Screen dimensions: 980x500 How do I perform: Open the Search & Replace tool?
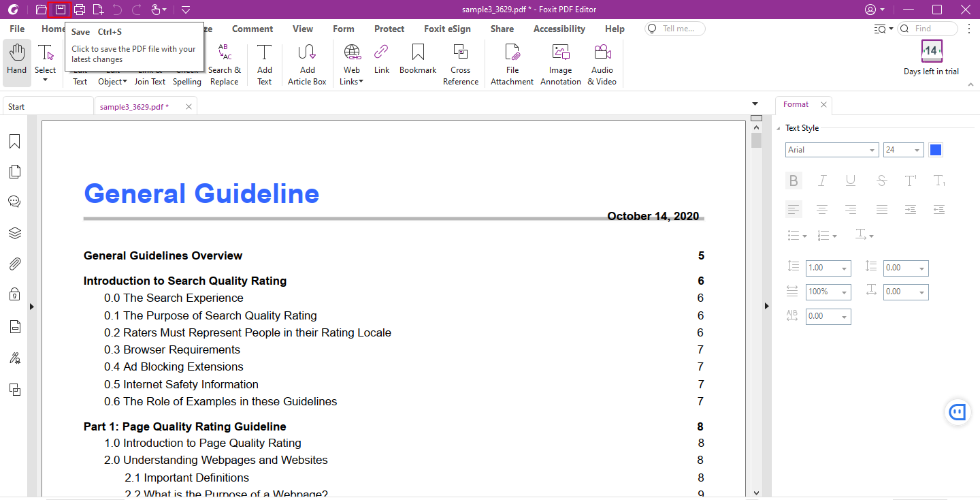(x=224, y=65)
